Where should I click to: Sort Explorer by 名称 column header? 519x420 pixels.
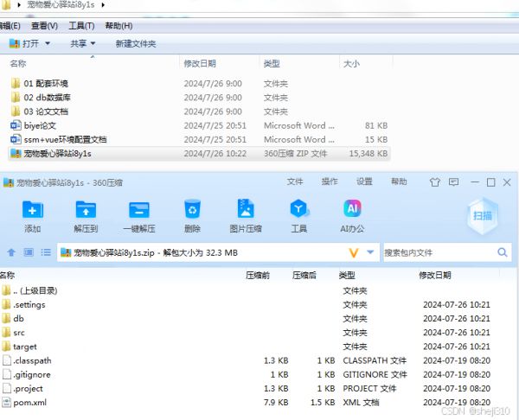coord(18,63)
